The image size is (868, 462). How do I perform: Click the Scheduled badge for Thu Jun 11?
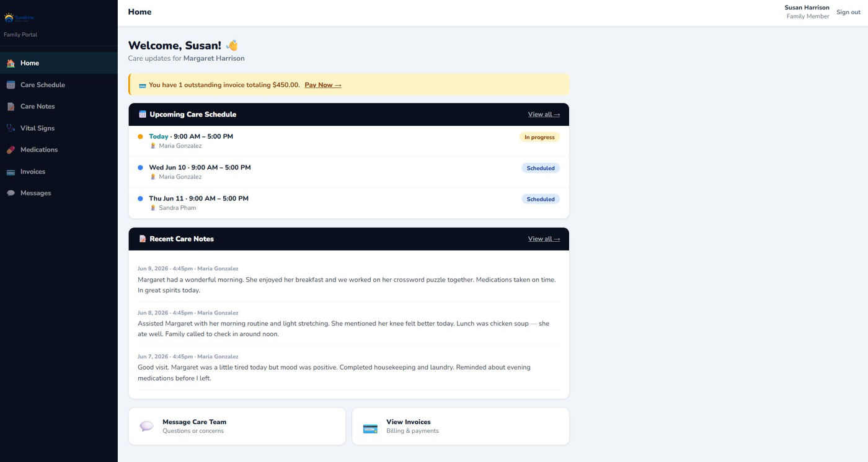tap(541, 199)
